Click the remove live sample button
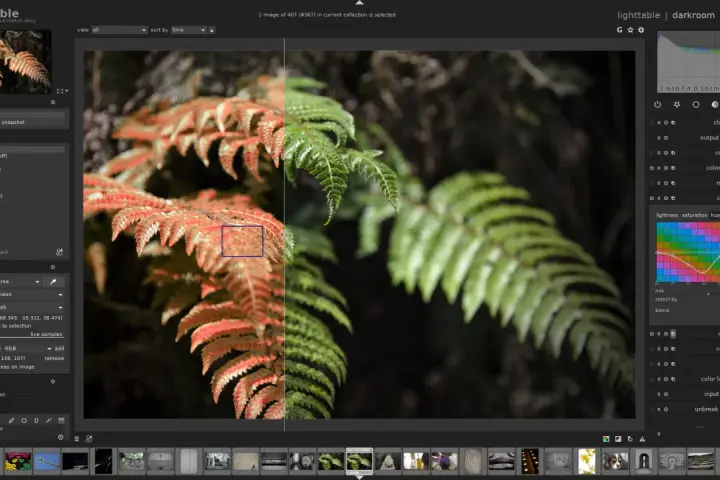 [x=54, y=358]
